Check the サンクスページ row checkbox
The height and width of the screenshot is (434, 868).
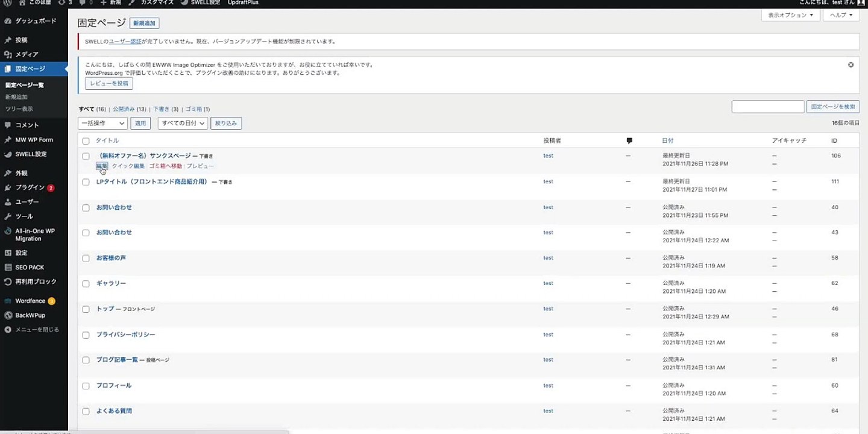(x=86, y=156)
